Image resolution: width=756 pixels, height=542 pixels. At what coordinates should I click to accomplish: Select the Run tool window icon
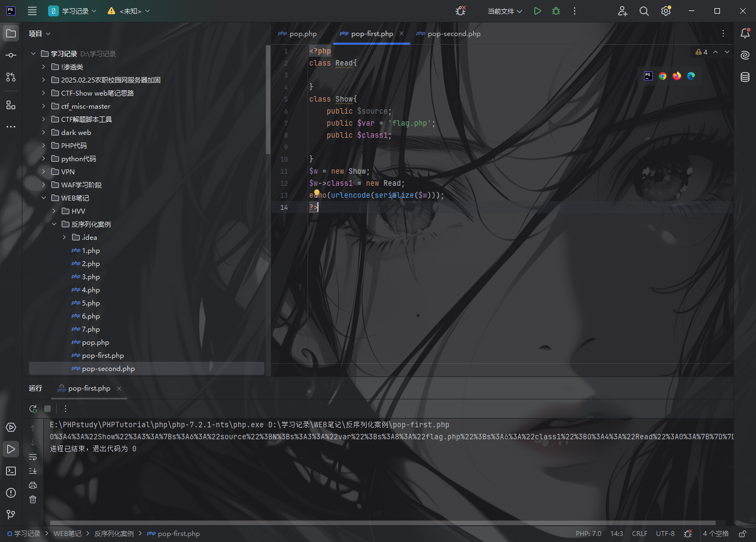point(11,449)
